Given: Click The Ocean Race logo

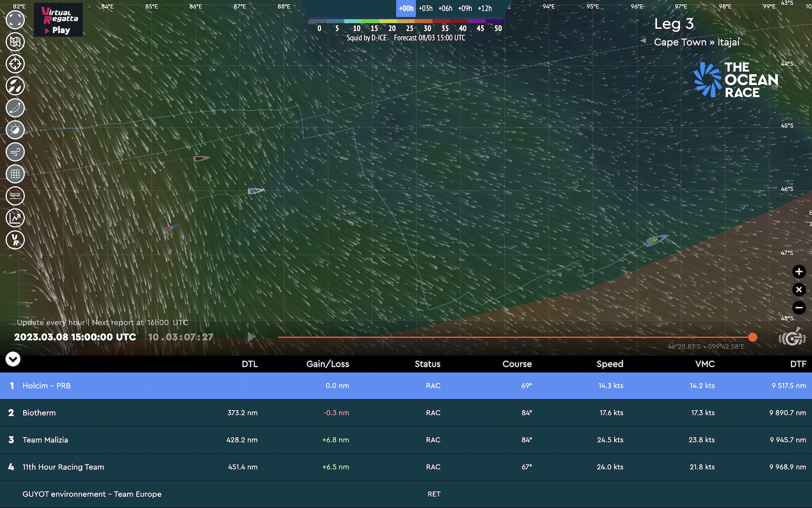Looking at the screenshot, I should click(x=736, y=80).
